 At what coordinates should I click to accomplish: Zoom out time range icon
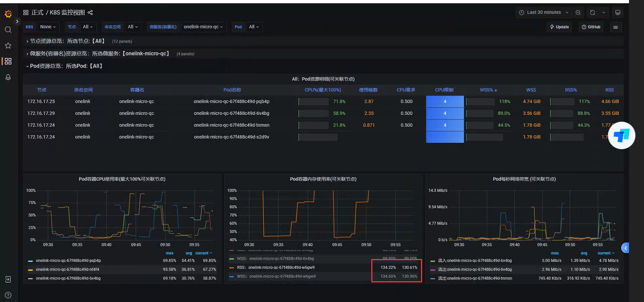(x=578, y=13)
